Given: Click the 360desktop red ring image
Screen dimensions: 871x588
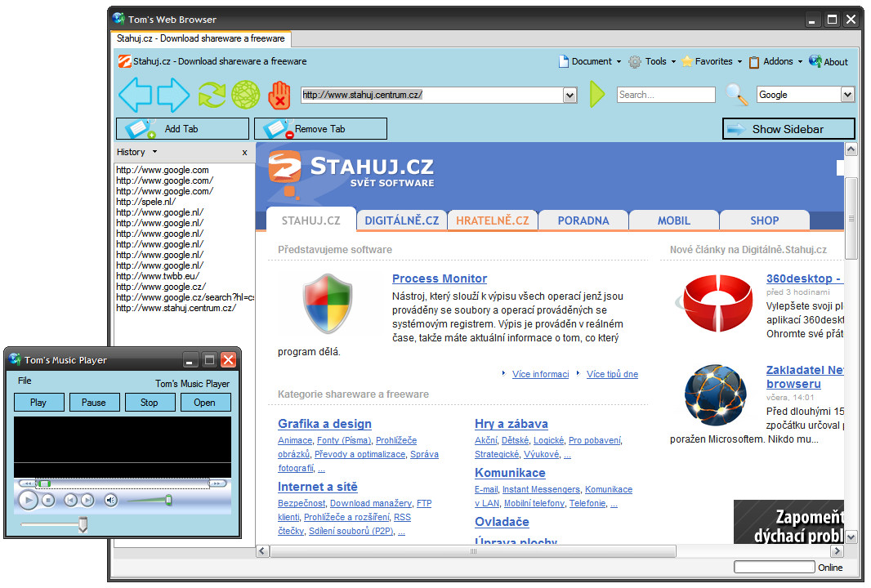Looking at the screenshot, I should click(x=717, y=303).
